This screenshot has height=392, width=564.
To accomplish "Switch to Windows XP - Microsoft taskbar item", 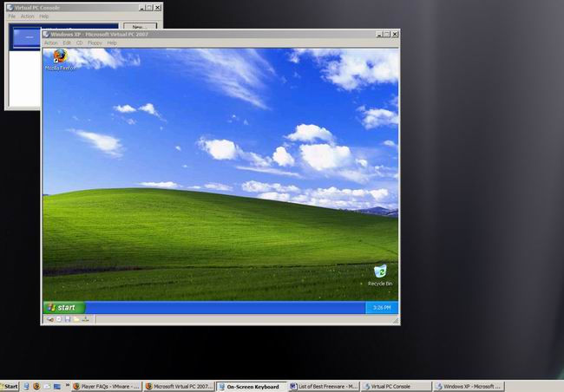I will tap(469, 387).
